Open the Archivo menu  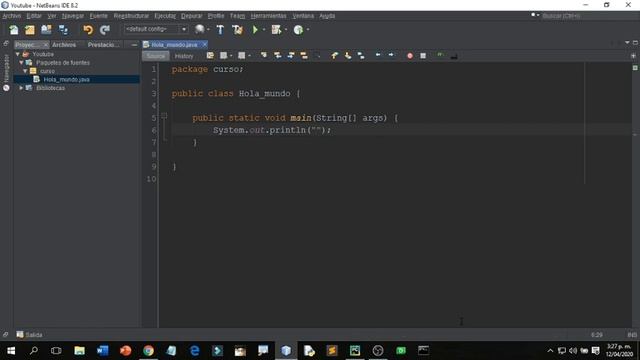[11, 16]
